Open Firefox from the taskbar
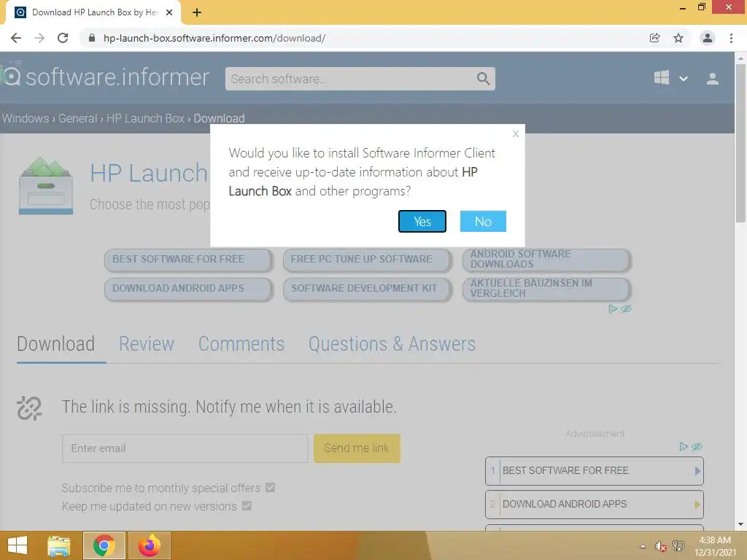The image size is (747, 560). click(149, 545)
